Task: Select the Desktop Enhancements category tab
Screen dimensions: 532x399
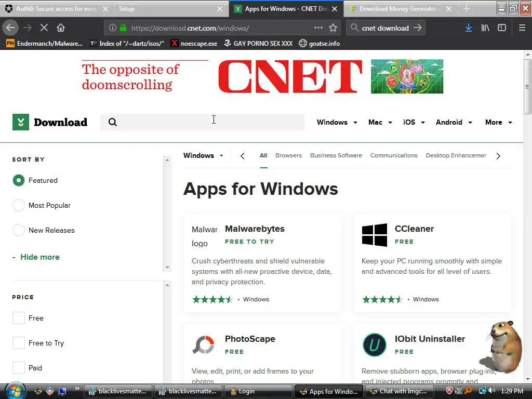Action: (x=456, y=155)
